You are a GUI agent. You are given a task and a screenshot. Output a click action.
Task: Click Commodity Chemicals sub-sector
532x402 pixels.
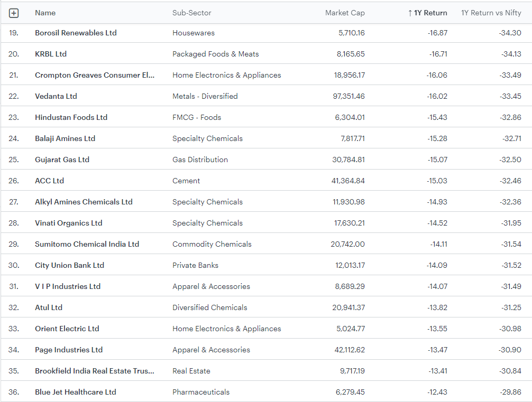tap(212, 244)
